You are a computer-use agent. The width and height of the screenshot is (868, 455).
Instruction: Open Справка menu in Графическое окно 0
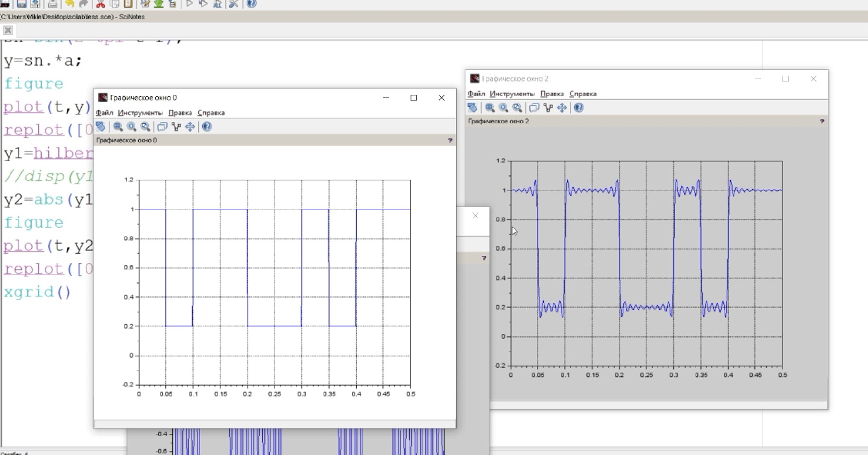[211, 113]
